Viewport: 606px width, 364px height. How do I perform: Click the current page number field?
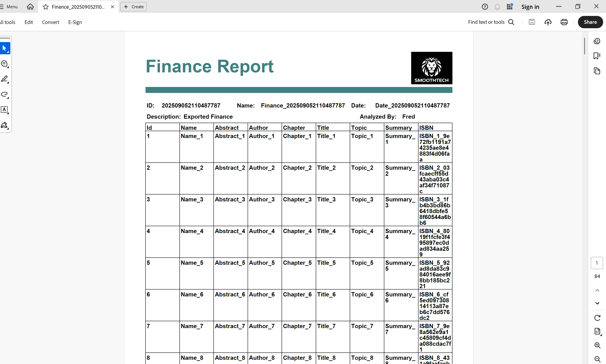coord(597,263)
